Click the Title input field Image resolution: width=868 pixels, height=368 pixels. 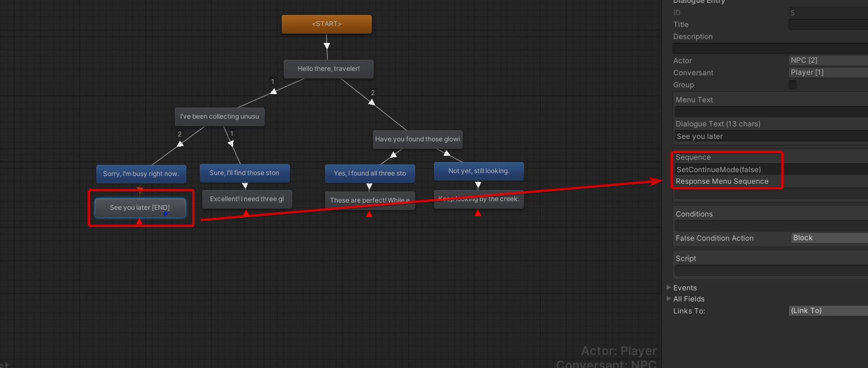829,25
